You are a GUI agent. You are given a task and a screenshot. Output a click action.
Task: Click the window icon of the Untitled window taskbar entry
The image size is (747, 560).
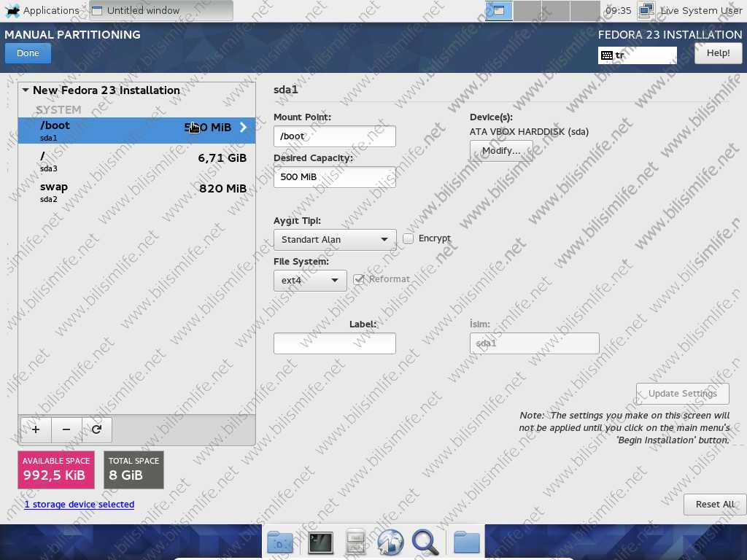coord(97,10)
